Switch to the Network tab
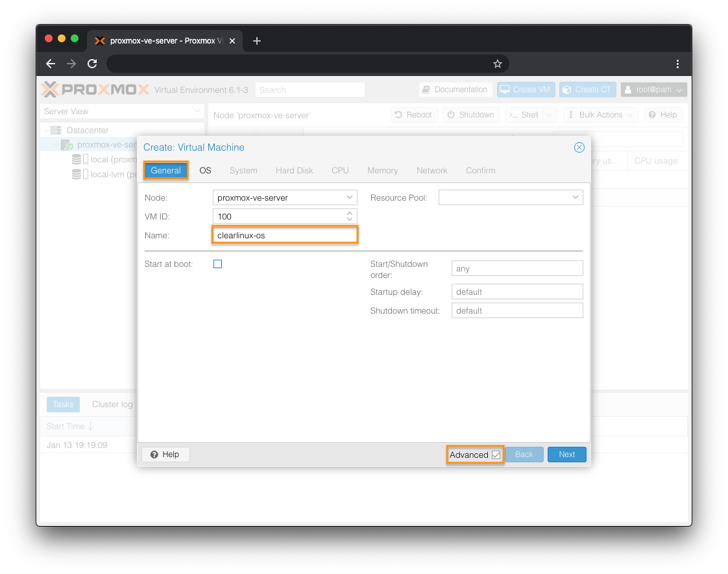This screenshot has height=574, width=728. click(x=431, y=171)
